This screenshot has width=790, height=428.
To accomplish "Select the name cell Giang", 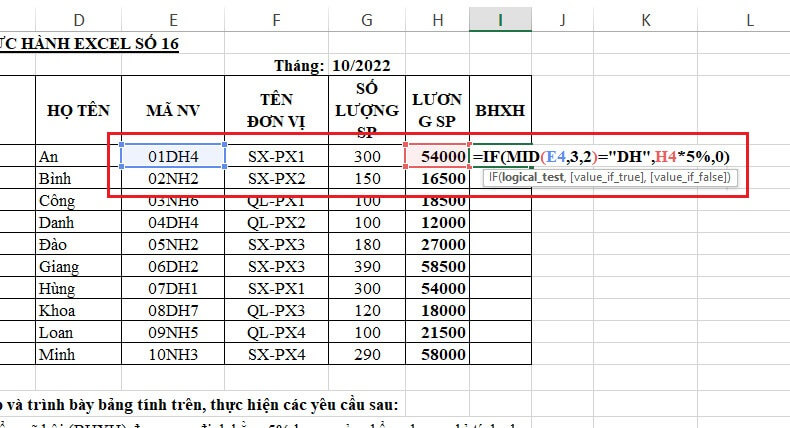I will pos(79,266).
